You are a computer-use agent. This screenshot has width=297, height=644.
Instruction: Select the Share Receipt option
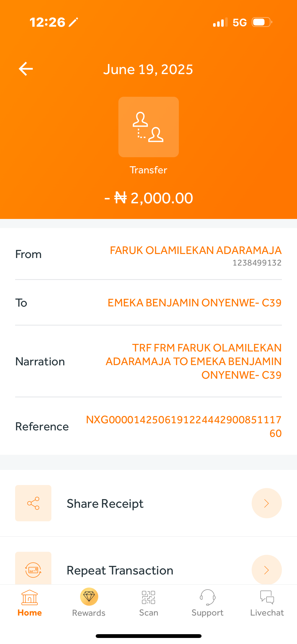(x=105, y=503)
